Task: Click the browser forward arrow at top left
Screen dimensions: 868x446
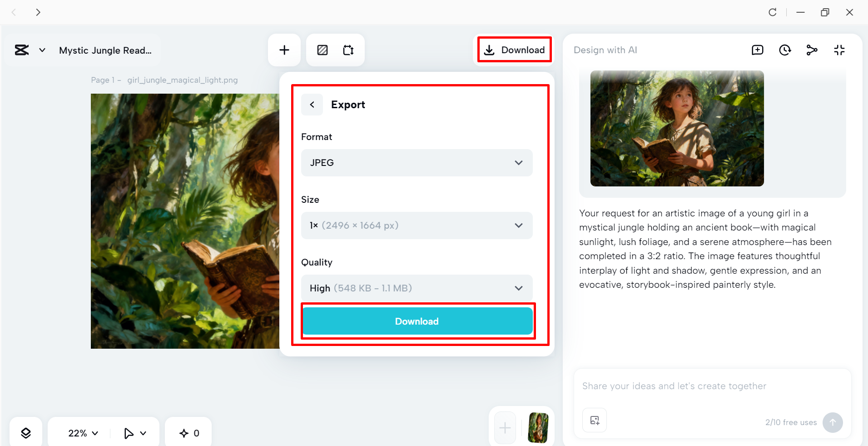Action: click(x=38, y=12)
